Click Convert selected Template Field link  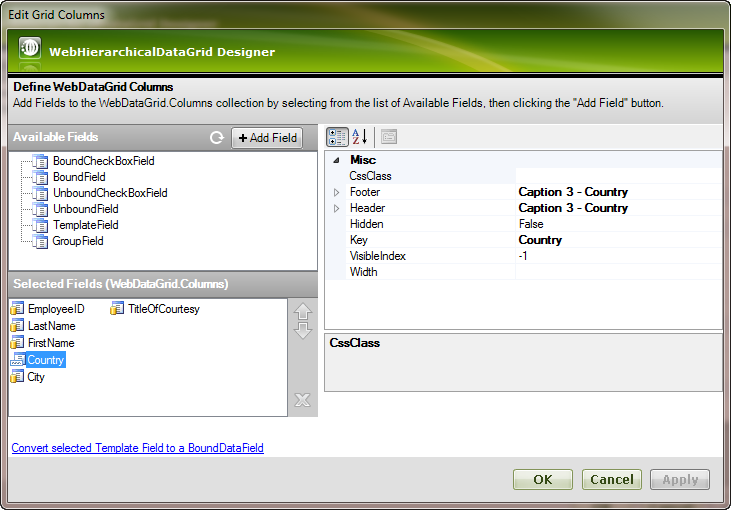tap(137, 448)
